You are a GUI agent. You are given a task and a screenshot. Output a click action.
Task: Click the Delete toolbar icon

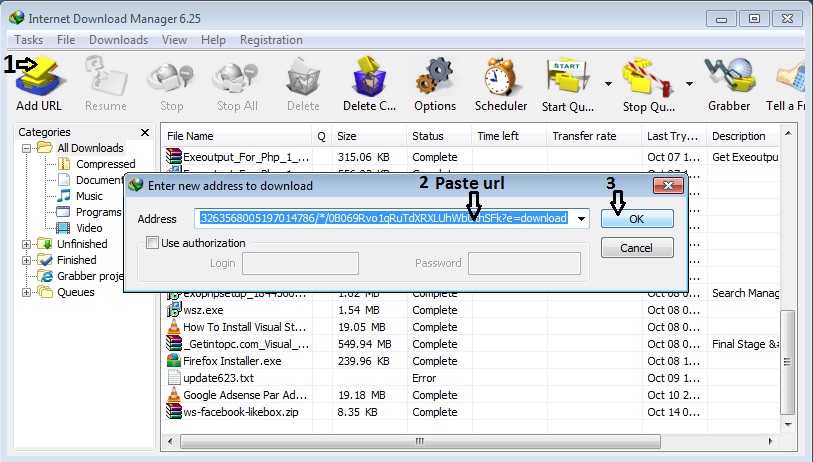pos(303,76)
